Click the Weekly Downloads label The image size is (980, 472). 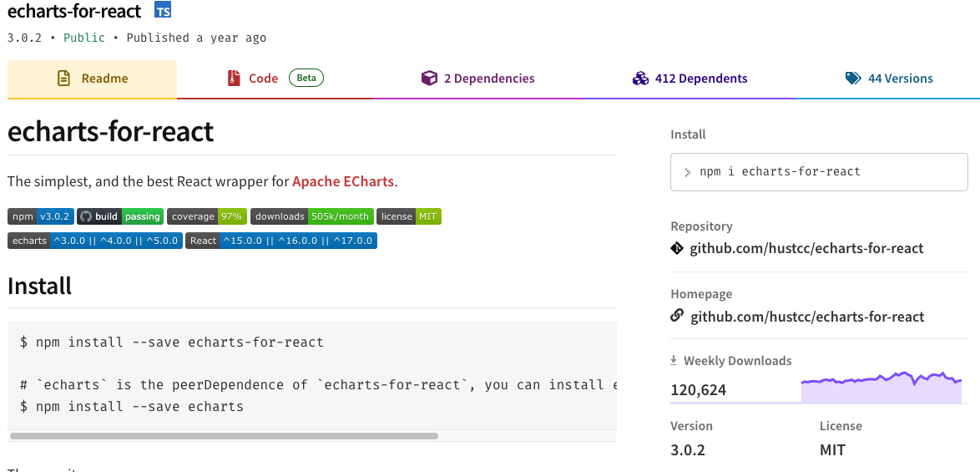pos(737,361)
